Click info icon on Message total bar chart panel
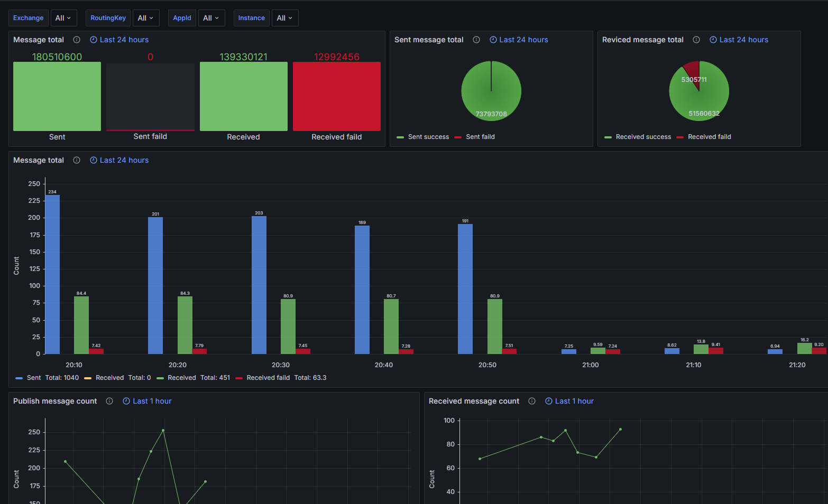Viewport: 828px width, 504px height. pos(77,160)
